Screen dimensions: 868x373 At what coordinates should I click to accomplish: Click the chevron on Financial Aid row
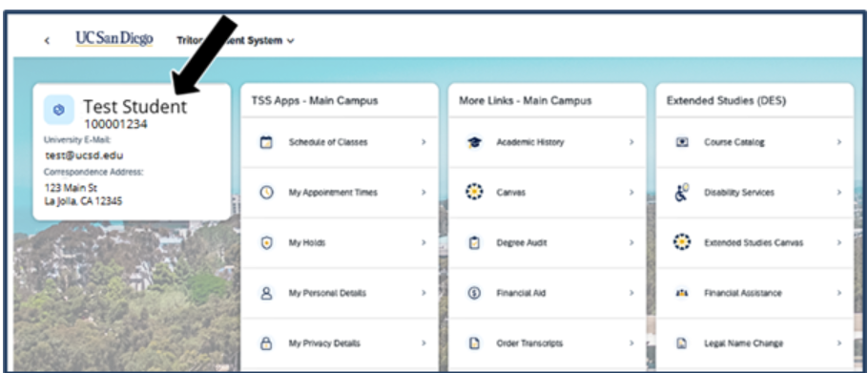[x=631, y=293]
